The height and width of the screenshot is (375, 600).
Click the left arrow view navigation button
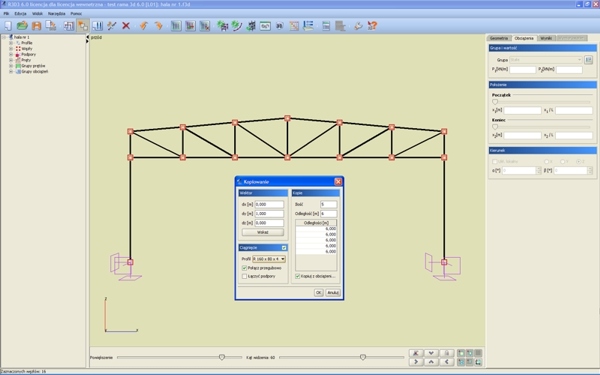coord(447,362)
